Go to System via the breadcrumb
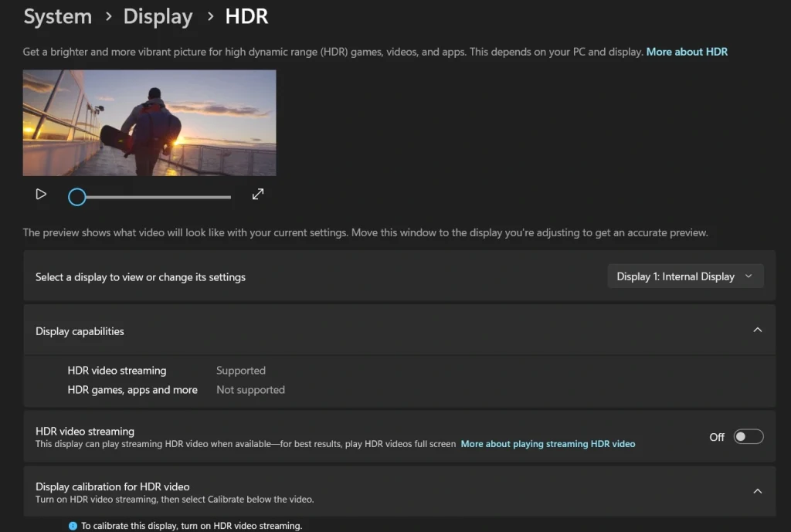This screenshot has width=791, height=532. (x=57, y=16)
